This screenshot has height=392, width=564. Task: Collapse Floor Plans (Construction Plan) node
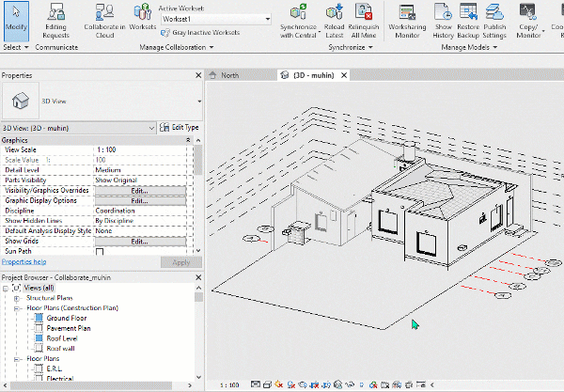point(17,308)
